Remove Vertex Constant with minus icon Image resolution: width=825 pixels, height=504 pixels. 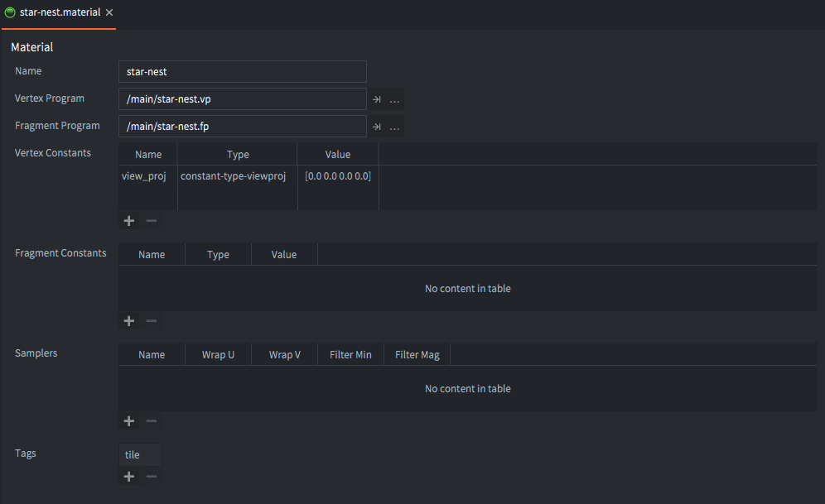pyautogui.click(x=152, y=221)
